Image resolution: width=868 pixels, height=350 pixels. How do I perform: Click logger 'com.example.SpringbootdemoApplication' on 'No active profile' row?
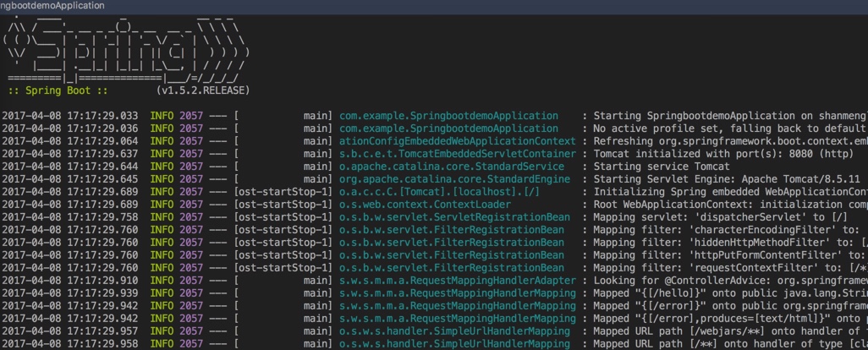pyautogui.click(x=448, y=129)
